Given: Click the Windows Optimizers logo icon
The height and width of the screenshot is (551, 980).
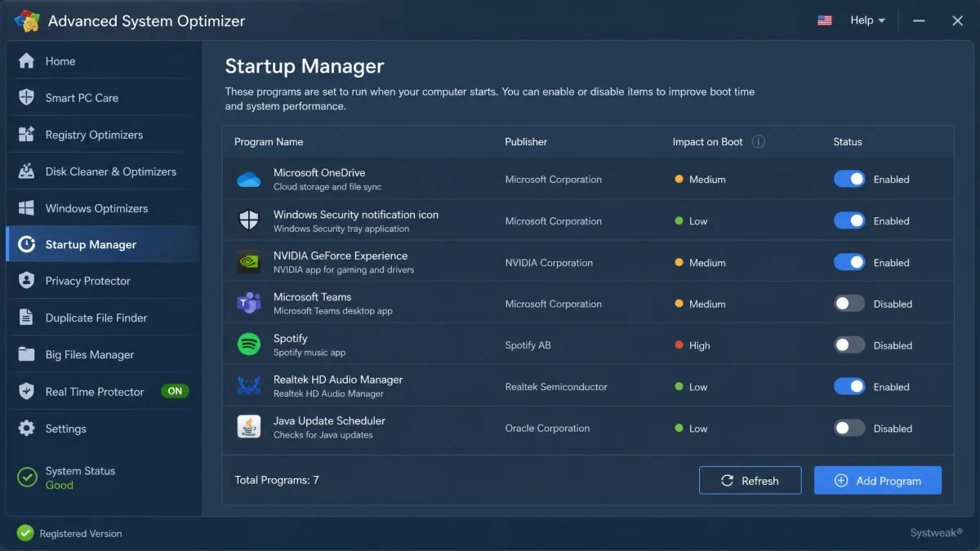Looking at the screenshot, I should point(26,208).
